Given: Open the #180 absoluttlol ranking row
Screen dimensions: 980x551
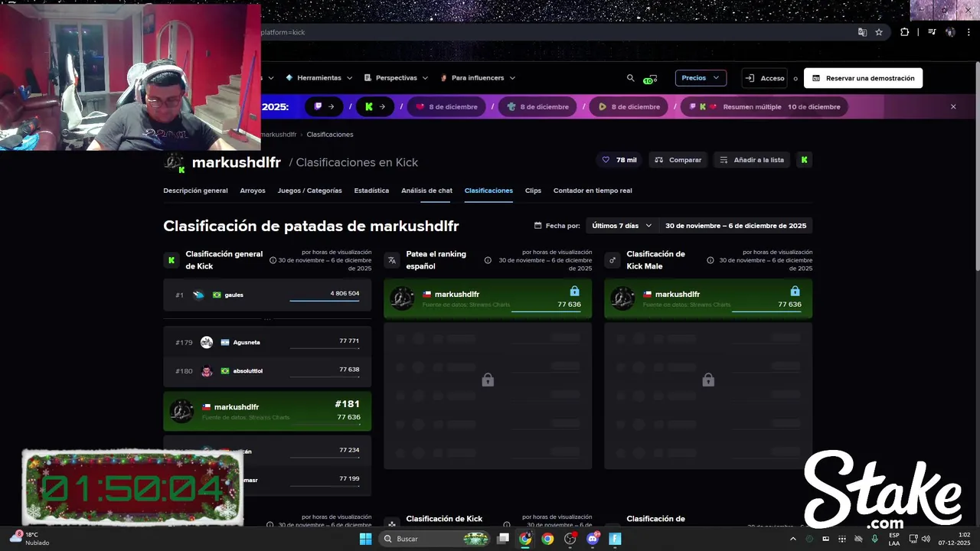Looking at the screenshot, I should point(267,371).
